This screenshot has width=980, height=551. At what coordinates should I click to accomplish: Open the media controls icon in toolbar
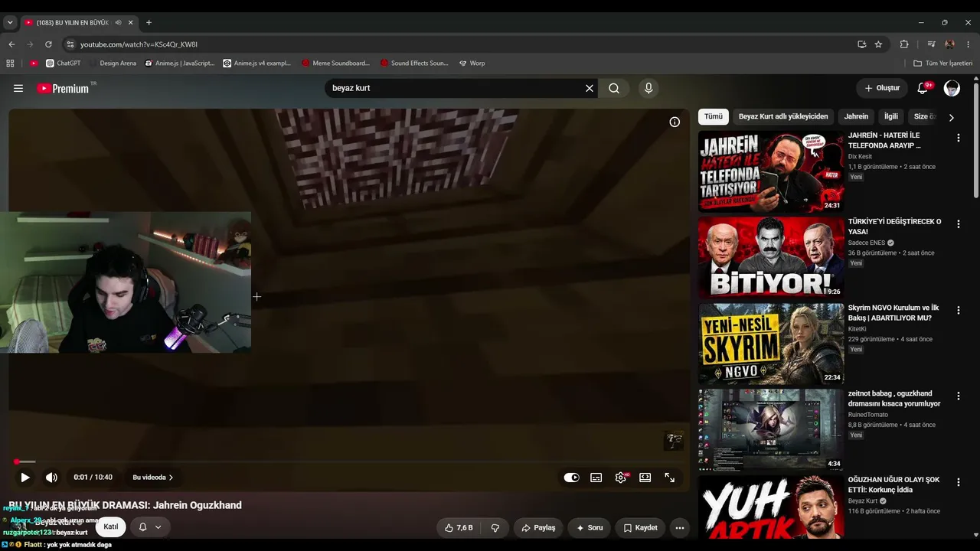[932, 44]
